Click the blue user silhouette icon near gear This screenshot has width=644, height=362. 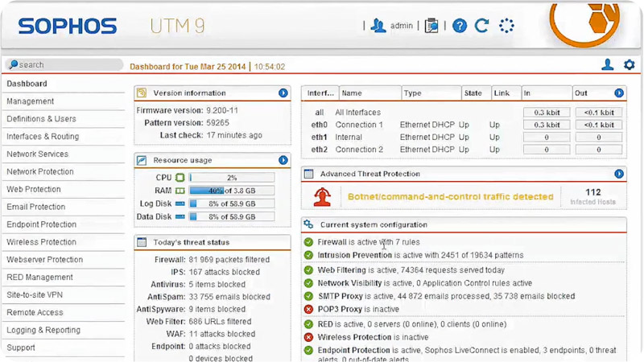pyautogui.click(x=608, y=64)
